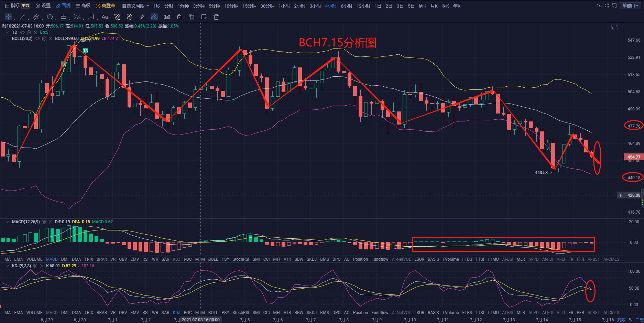Click the candlestick style icon
The image size is (644, 323).
click(167, 17)
